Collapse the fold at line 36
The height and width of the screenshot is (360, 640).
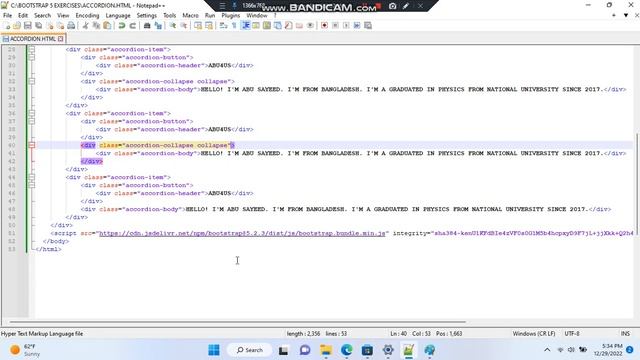pyautogui.click(x=31, y=113)
